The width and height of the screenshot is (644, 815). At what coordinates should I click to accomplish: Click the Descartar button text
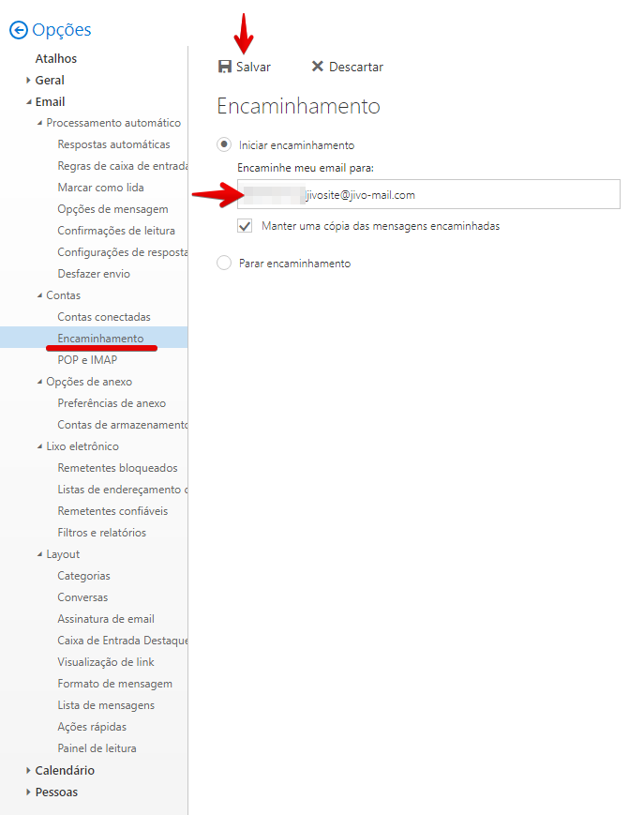(x=356, y=67)
